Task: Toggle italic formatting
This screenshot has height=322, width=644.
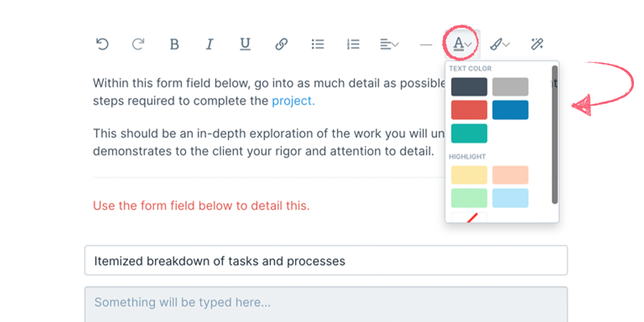Action: pyautogui.click(x=209, y=44)
